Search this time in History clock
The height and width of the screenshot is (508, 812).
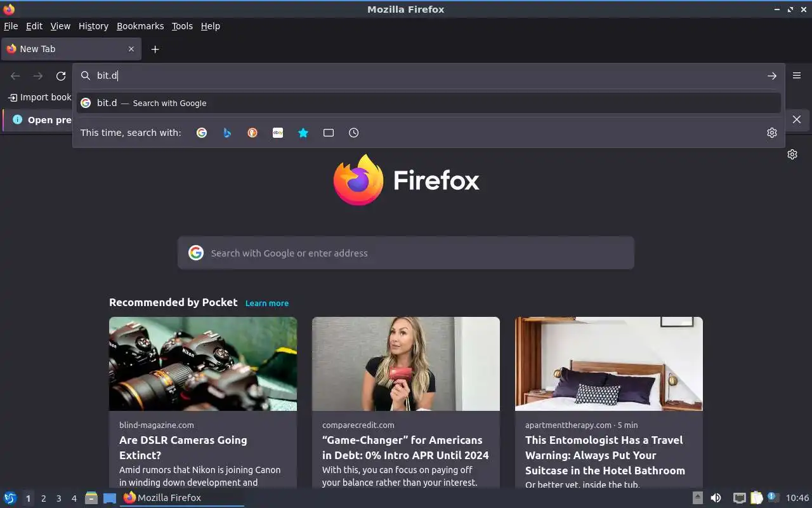pyautogui.click(x=354, y=133)
